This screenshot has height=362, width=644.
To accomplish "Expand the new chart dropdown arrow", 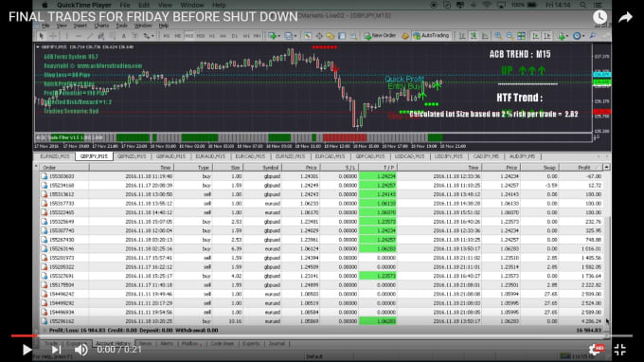I will click(x=278, y=36).
